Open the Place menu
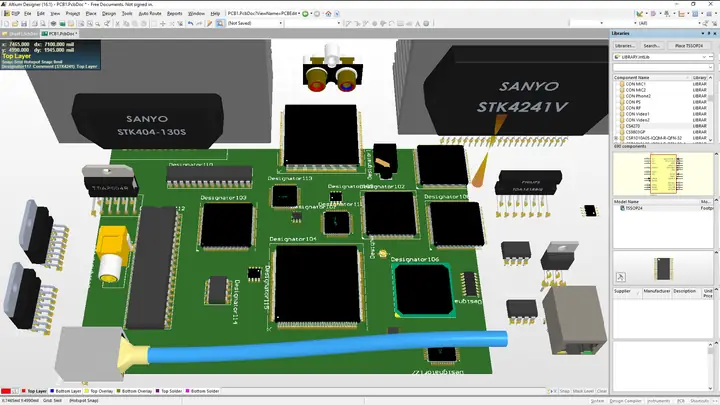Viewport: 720px width, 405px height. click(91, 14)
